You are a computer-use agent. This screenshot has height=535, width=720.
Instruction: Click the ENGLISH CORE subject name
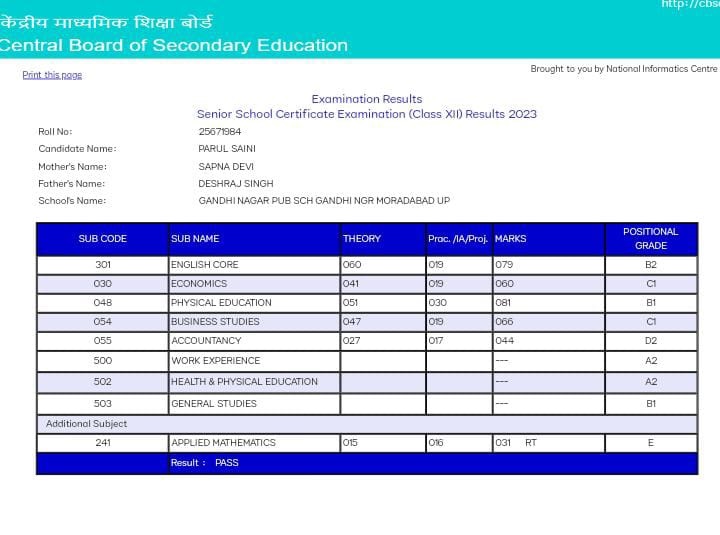(205, 265)
